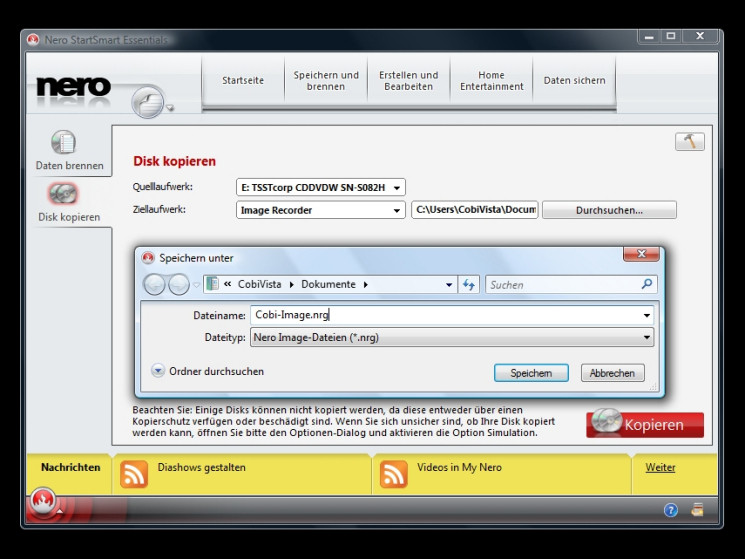
Task: Open the RSS feed icon for Videos in My Nero
Action: [393, 474]
